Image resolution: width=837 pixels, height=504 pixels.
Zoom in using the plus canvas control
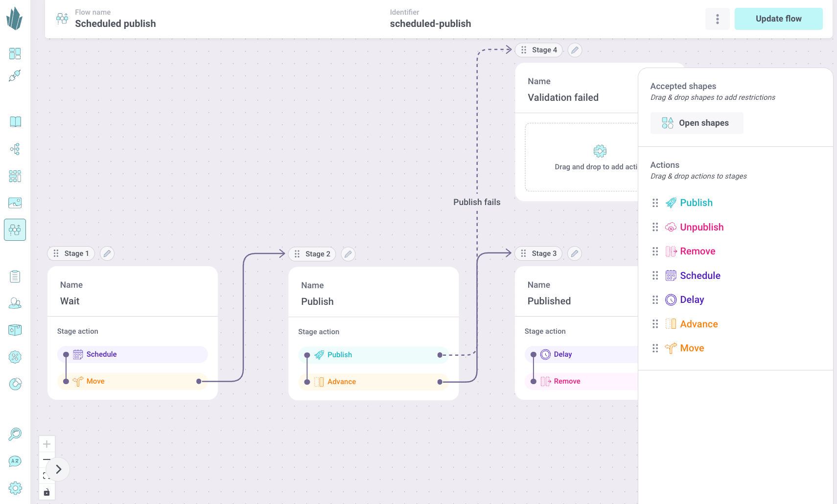tap(46, 444)
